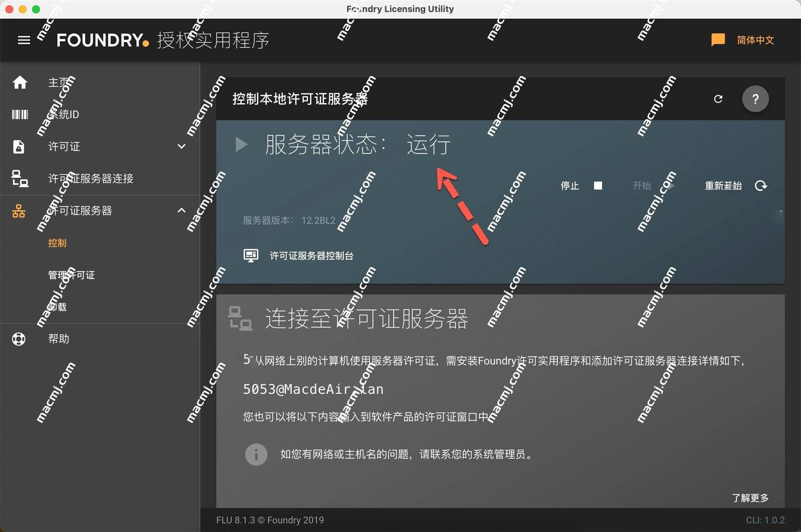Expand the 许可证 menu chevron
This screenshot has width=801, height=532.
click(181, 146)
